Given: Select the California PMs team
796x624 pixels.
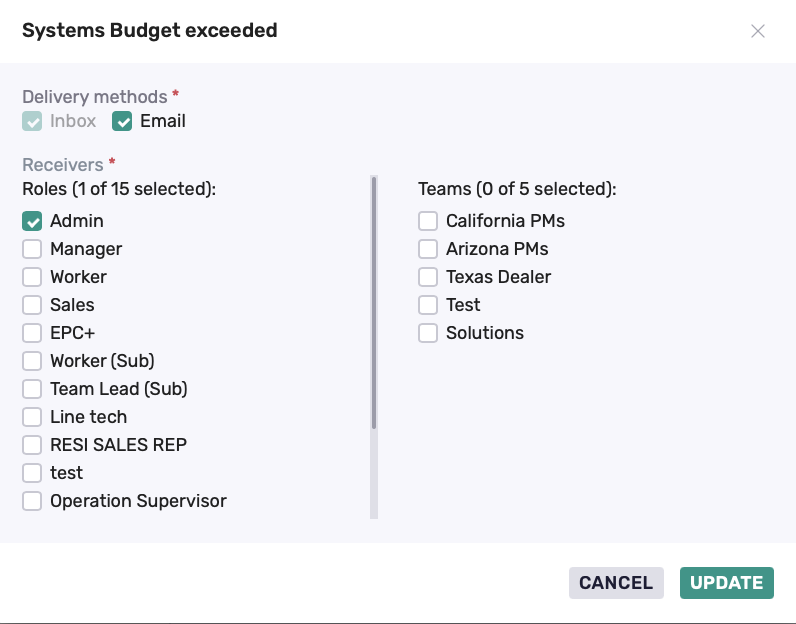Looking at the screenshot, I should coord(428,221).
